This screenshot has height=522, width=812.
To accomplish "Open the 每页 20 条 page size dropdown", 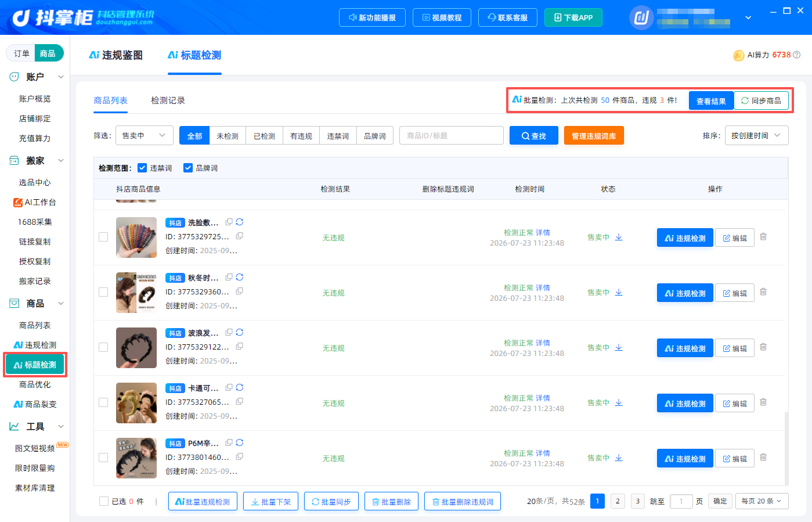I will click(x=762, y=501).
